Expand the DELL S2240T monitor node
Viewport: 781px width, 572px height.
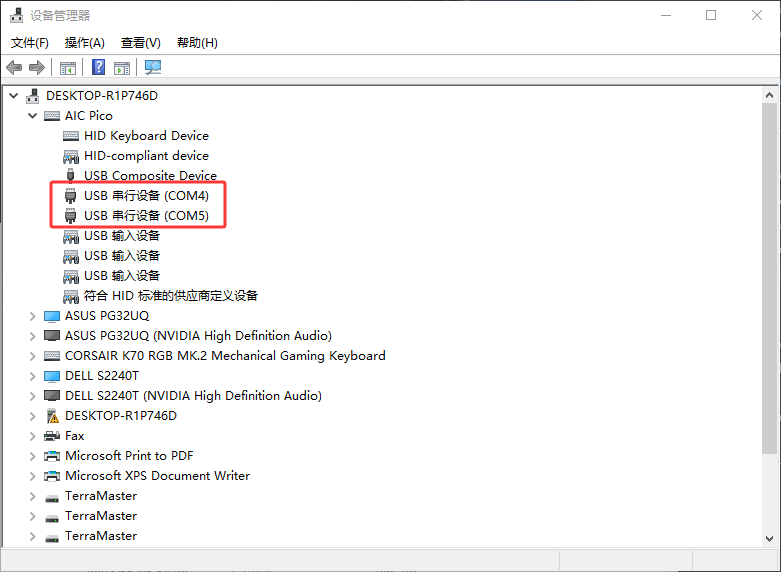tap(32, 376)
